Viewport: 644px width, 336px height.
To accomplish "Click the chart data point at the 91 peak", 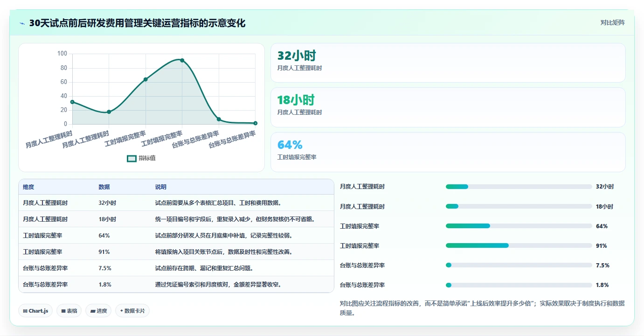I will (x=182, y=60).
